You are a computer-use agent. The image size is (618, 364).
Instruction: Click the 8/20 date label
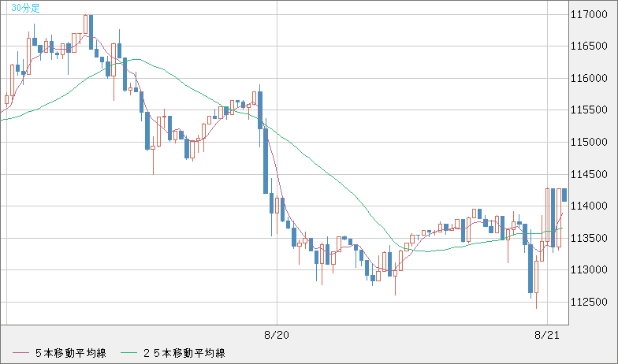276,336
